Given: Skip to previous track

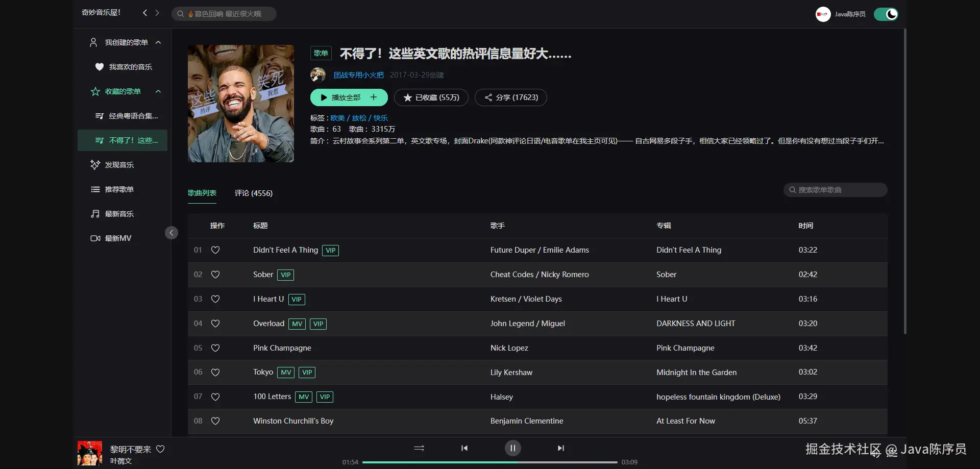Looking at the screenshot, I should (464, 448).
